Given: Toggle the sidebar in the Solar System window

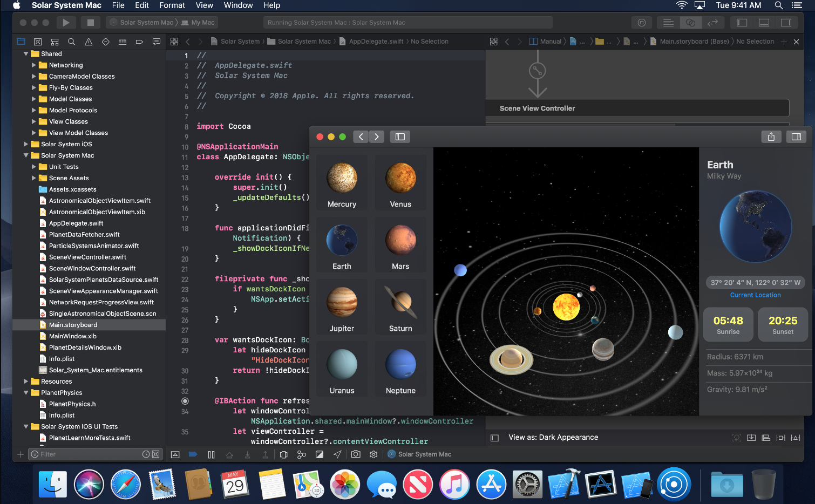Looking at the screenshot, I should click(400, 137).
